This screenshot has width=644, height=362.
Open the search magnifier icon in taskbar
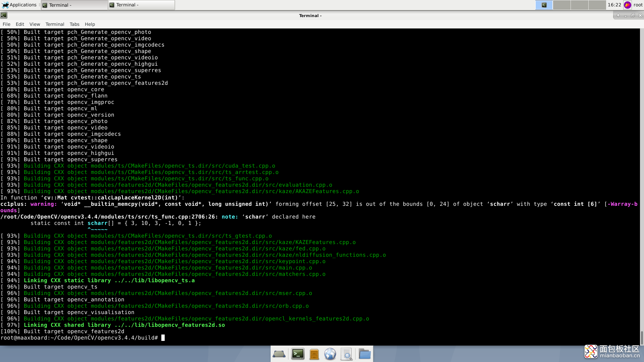click(x=347, y=354)
